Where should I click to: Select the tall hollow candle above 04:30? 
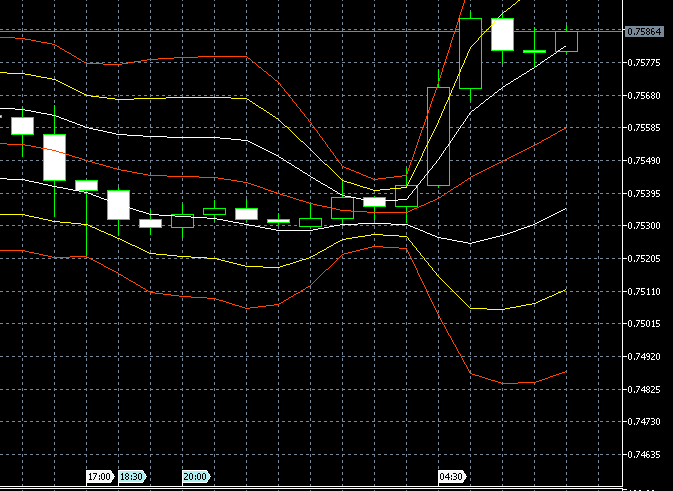click(x=438, y=136)
